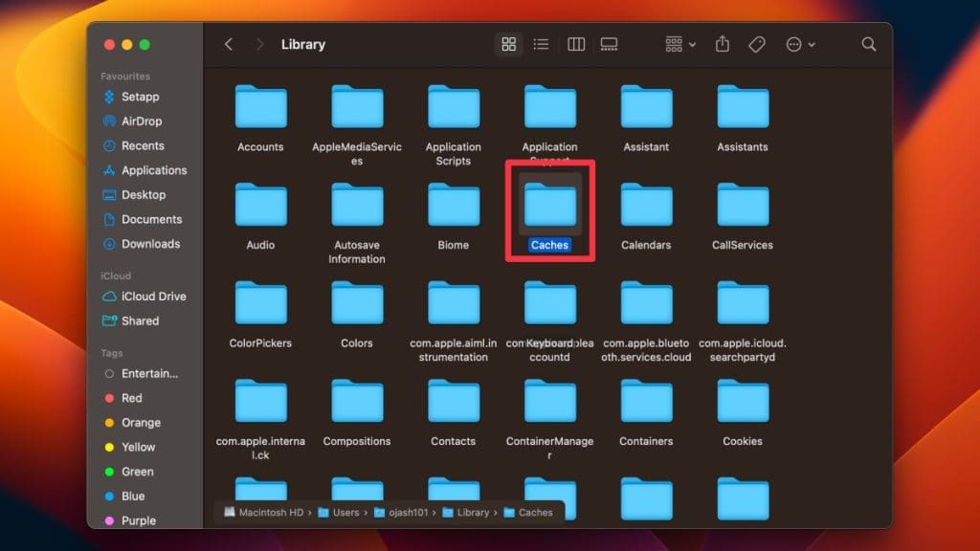Image resolution: width=980 pixels, height=551 pixels.
Task: Select the Purple tag
Action: [130, 520]
